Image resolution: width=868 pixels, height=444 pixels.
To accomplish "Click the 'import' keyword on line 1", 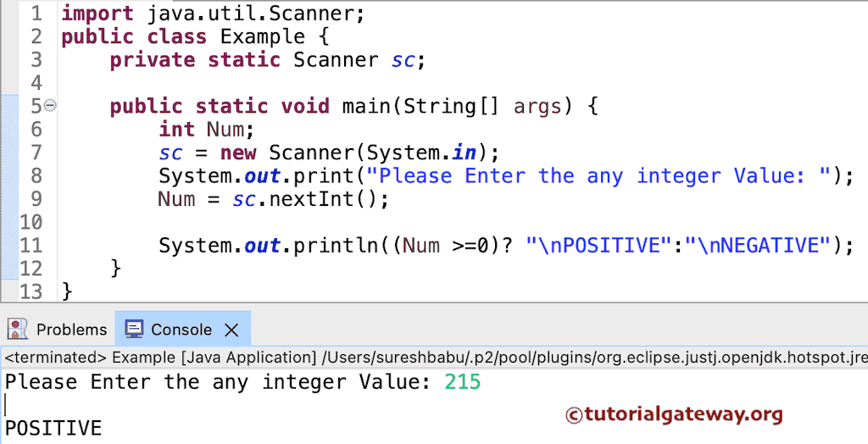I will [x=97, y=14].
